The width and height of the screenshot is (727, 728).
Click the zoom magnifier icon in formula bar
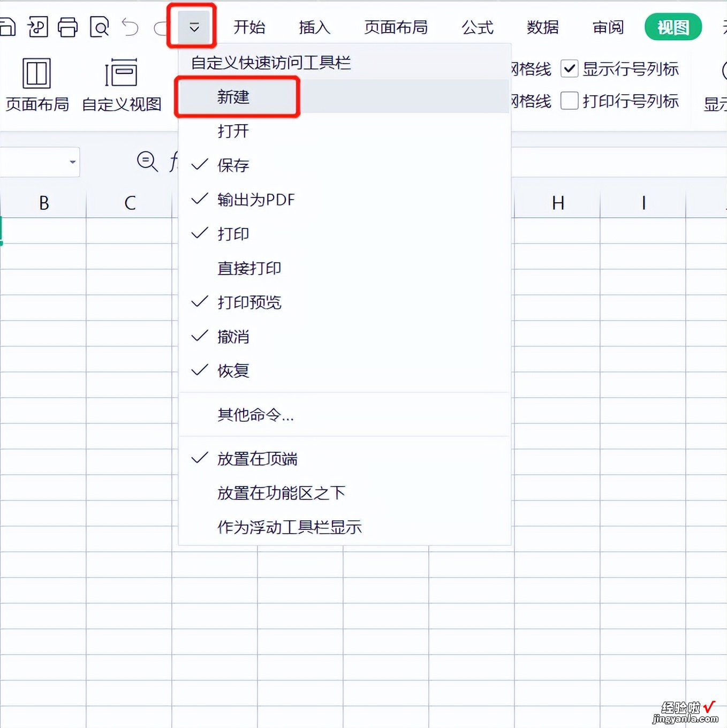tap(147, 162)
